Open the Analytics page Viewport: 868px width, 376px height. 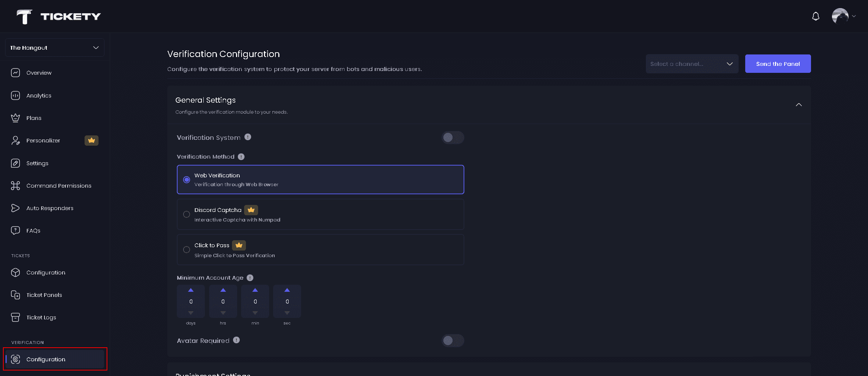click(39, 96)
